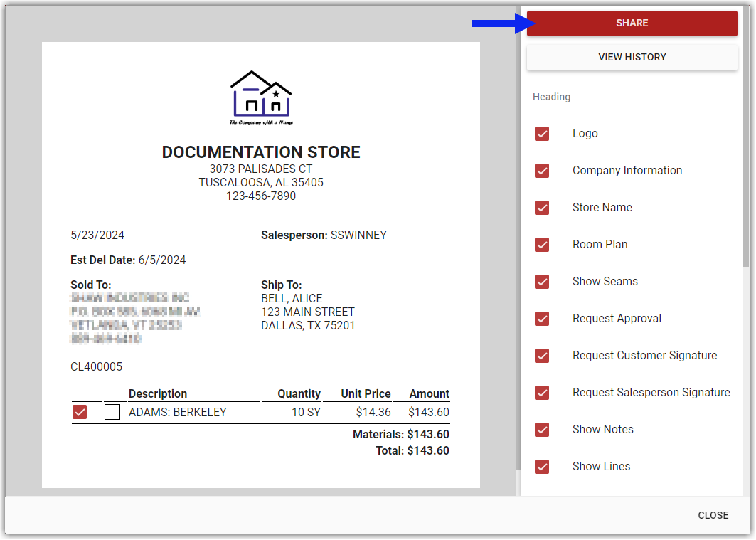Viewport: 756px width, 540px height.
Task: Click the order number CL400005
Action: pos(96,367)
